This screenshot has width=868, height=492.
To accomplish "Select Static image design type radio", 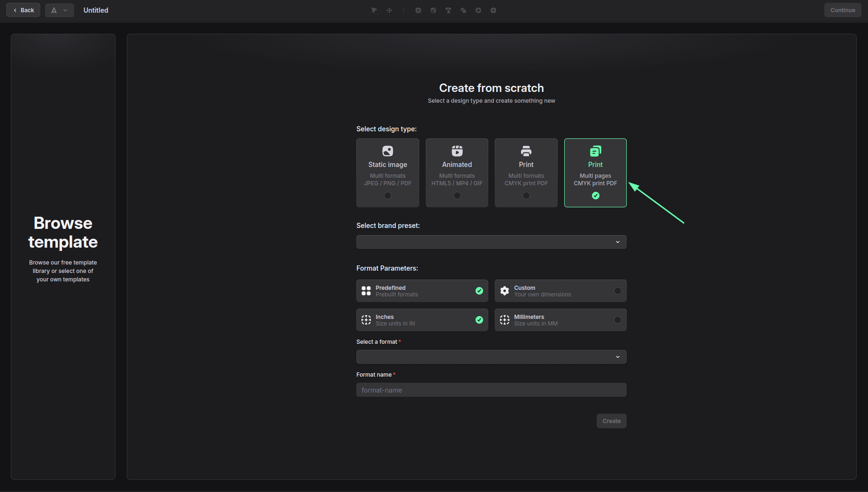I will [x=388, y=196].
